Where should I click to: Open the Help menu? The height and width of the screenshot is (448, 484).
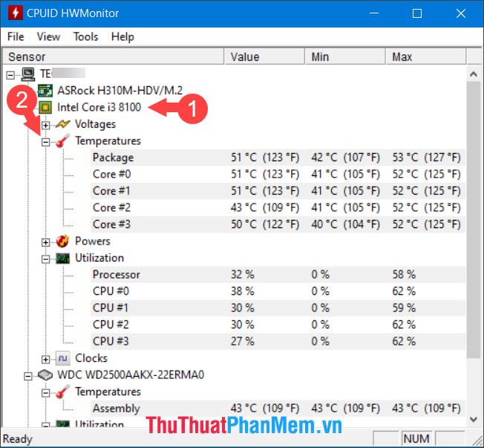[x=122, y=36]
